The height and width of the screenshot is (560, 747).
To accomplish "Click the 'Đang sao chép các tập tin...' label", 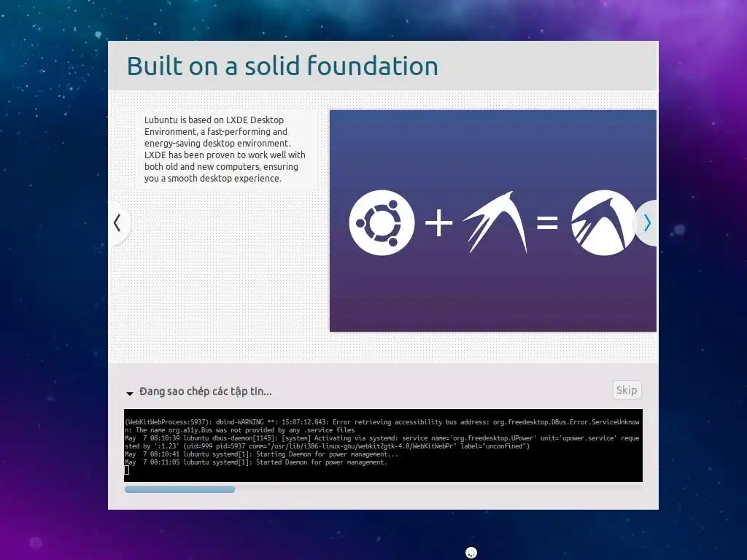I will 205,392.
